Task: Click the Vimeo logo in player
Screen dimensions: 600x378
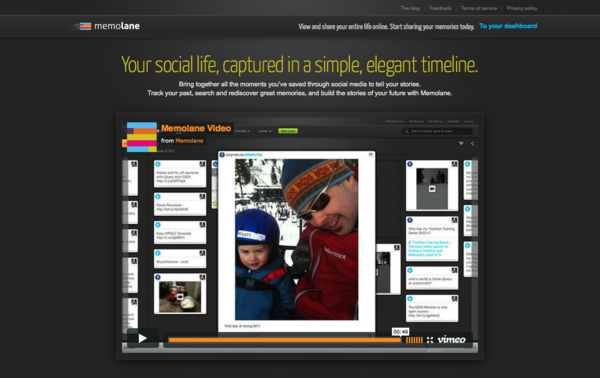Action: [x=451, y=339]
